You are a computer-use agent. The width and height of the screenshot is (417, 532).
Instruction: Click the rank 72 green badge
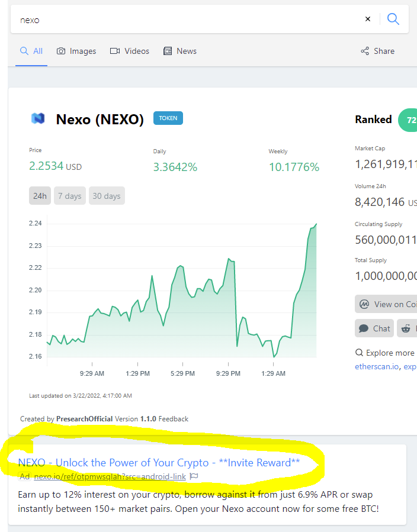pyautogui.click(x=409, y=120)
